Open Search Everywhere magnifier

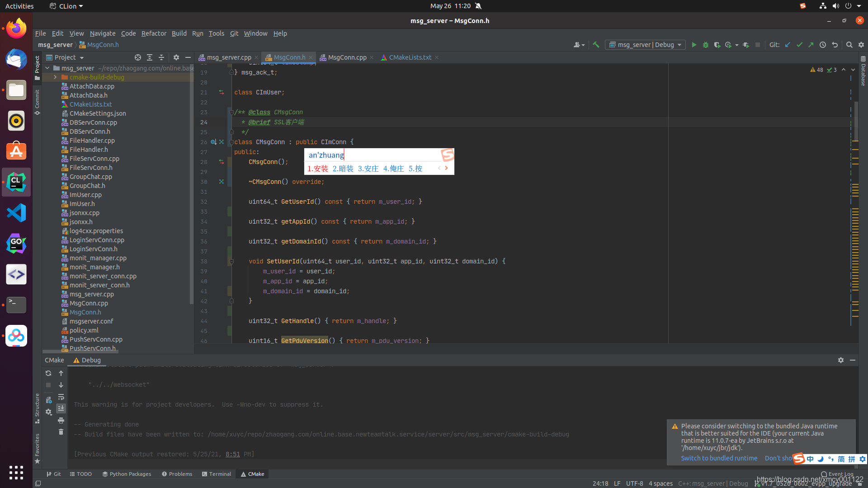(x=849, y=45)
